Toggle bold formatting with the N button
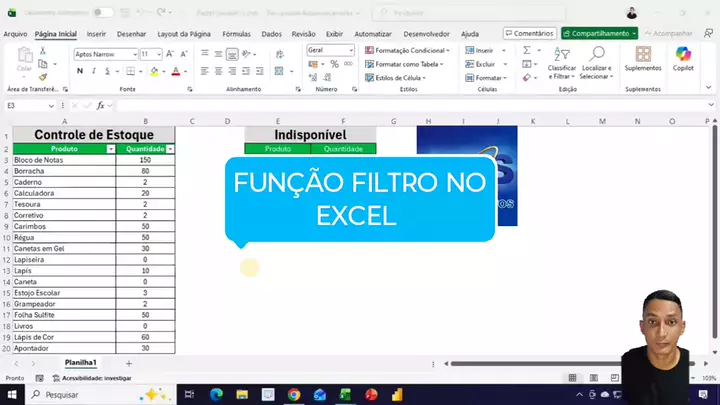 80,71
